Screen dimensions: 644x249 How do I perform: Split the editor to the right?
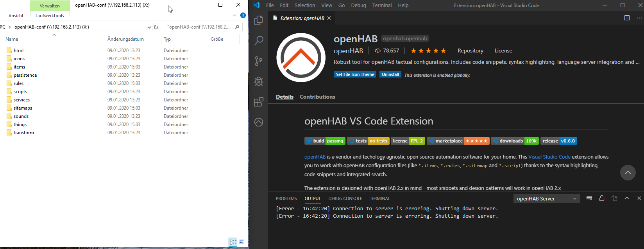(627, 18)
